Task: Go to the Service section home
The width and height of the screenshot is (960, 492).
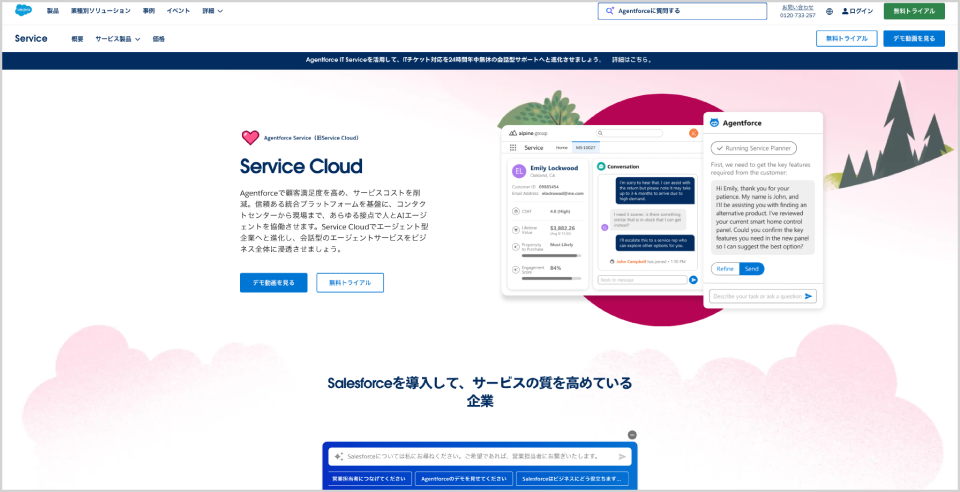Action: [x=31, y=39]
